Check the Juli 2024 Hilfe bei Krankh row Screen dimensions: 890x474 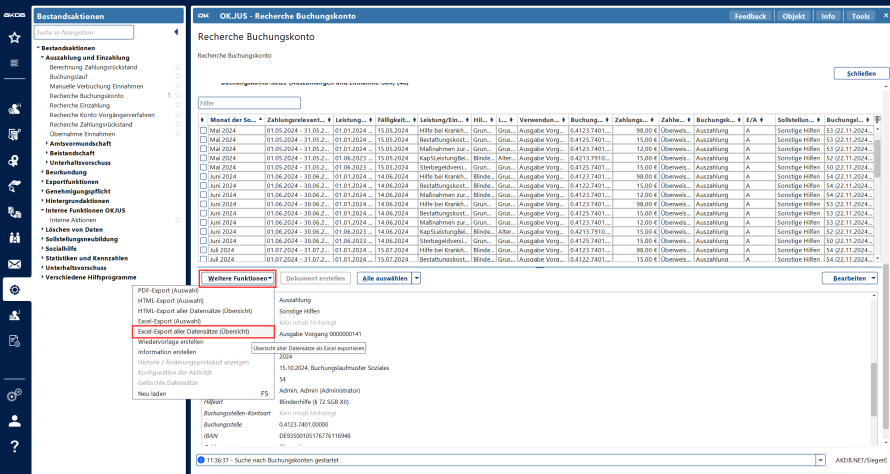coord(203,250)
